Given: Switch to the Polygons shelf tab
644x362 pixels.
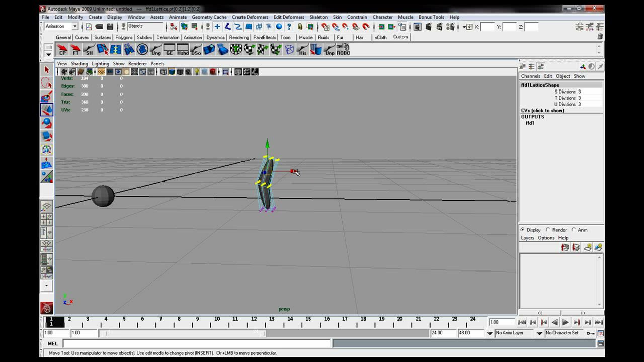Looking at the screenshot, I should [124, 37].
